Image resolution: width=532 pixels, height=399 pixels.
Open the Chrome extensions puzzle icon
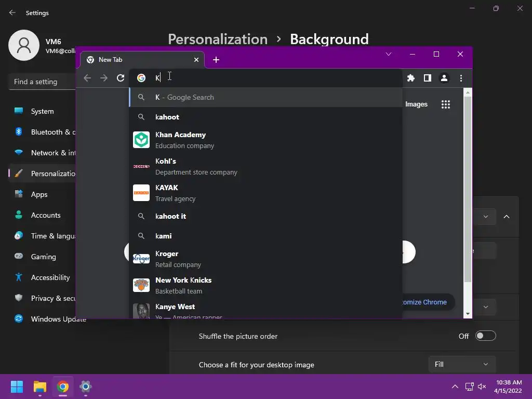tap(411, 78)
